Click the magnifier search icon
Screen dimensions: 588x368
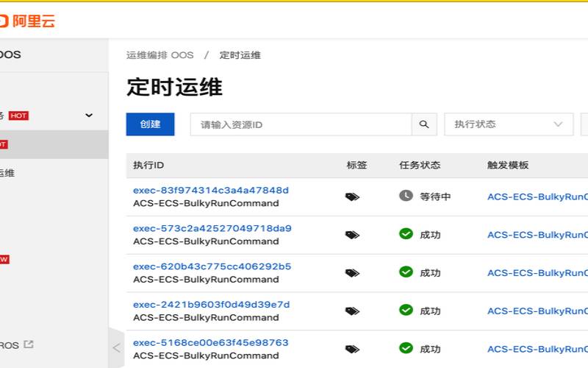(x=424, y=124)
